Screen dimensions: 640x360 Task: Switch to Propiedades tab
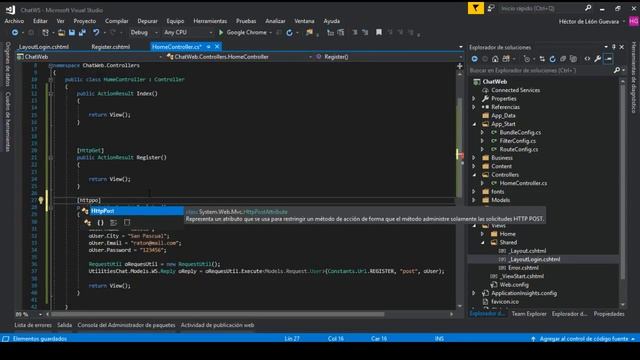(x=609, y=314)
